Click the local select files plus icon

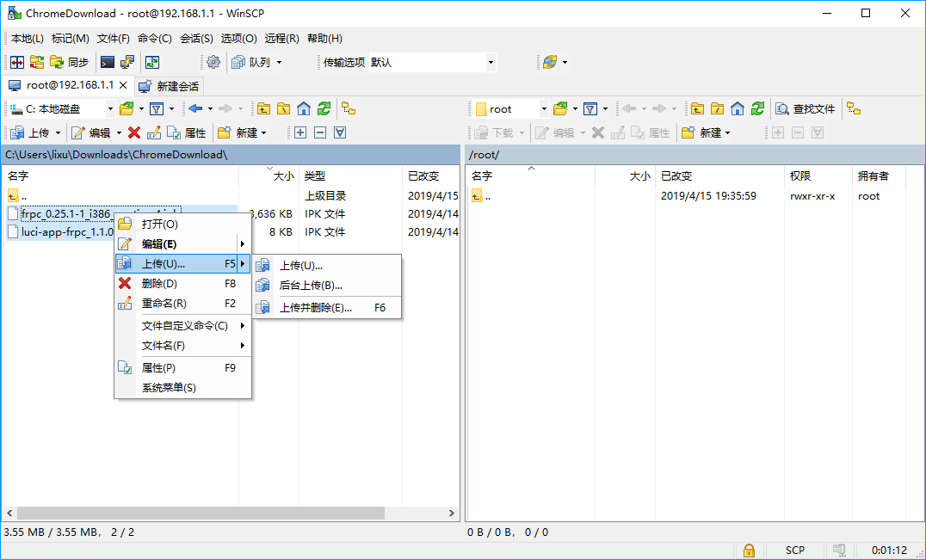[x=300, y=132]
